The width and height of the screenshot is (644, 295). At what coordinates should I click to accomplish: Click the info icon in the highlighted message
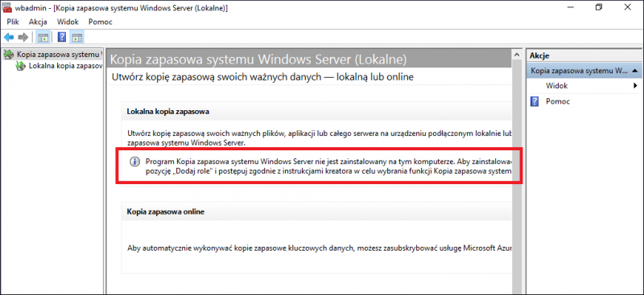(135, 162)
